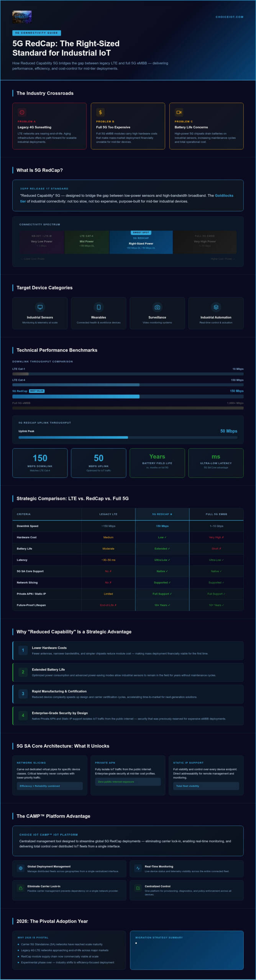Select the Surveillance camera icon
This screenshot has height=980, width=256.
pos(157,307)
